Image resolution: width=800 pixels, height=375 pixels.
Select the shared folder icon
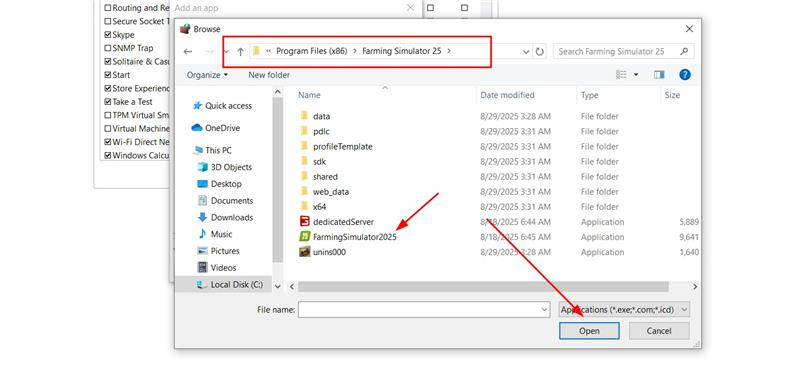click(305, 177)
